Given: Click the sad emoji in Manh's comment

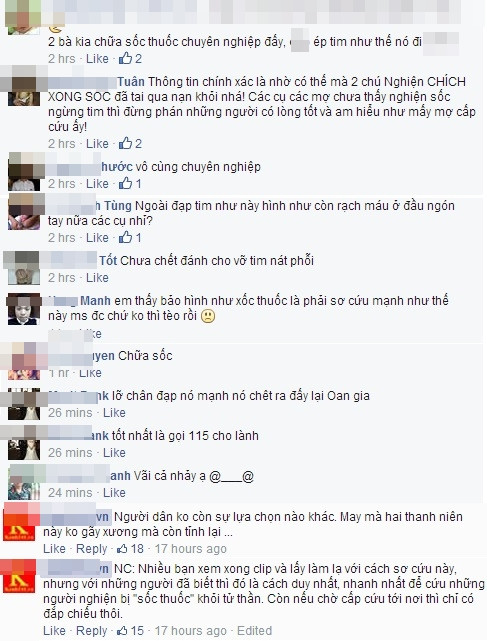Looking at the screenshot, I should pos(208,316).
